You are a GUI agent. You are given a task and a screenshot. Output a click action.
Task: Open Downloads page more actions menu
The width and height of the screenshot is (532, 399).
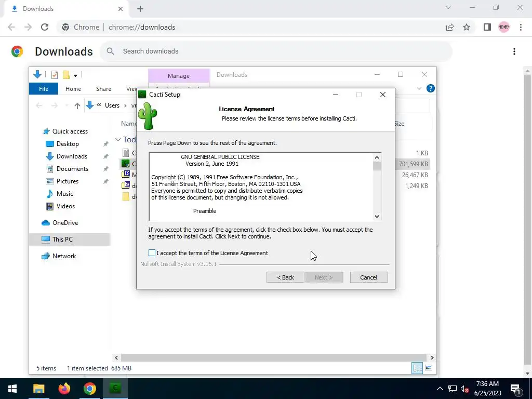pos(514,51)
